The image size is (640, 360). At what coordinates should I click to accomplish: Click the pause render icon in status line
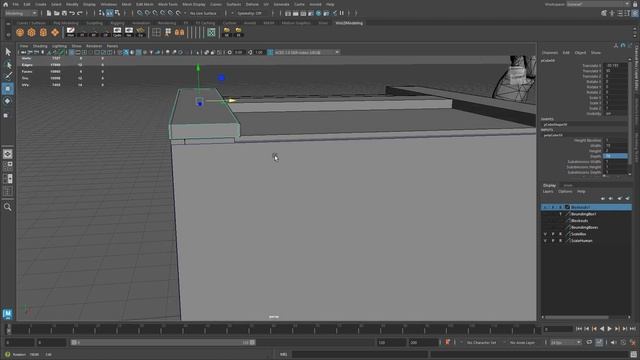342,13
